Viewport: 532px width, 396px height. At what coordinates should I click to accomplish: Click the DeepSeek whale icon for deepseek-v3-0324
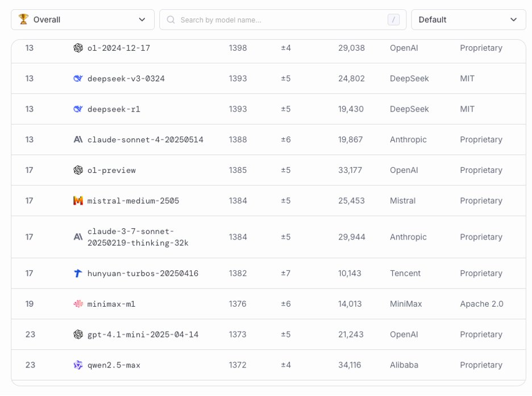point(78,79)
